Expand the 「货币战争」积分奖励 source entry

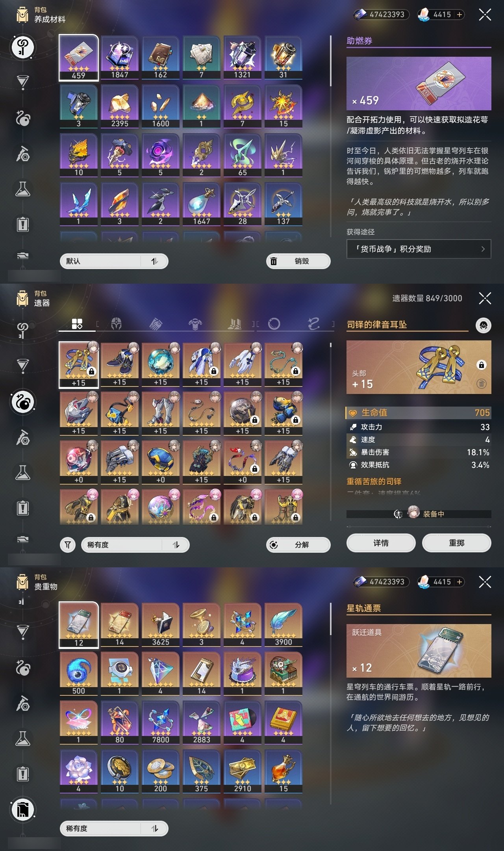click(x=419, y=249)
